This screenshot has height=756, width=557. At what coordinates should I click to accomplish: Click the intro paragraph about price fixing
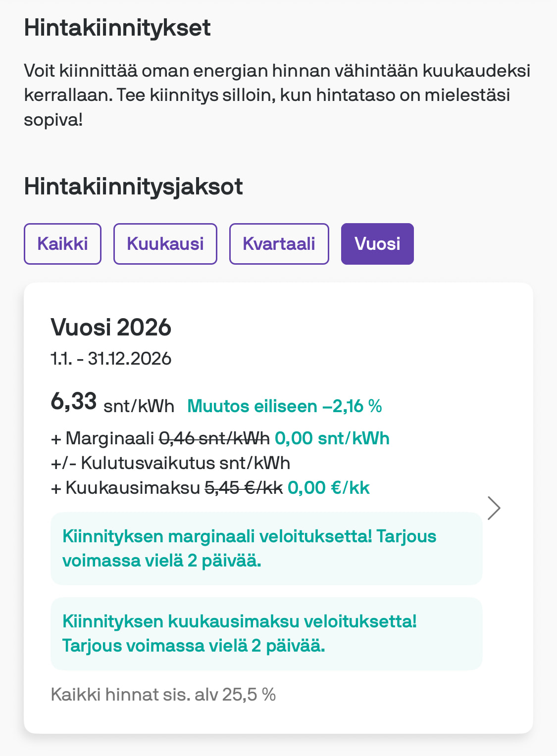click(277, 95)
